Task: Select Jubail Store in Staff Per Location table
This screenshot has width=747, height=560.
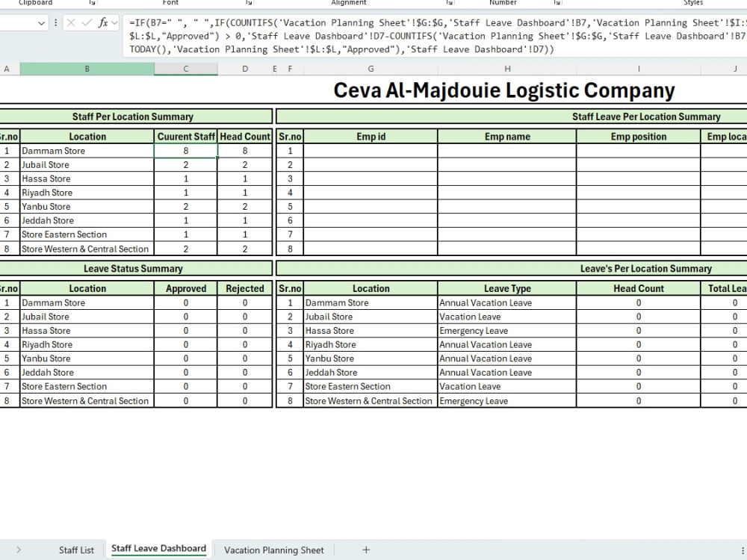Action: (87, 165)
